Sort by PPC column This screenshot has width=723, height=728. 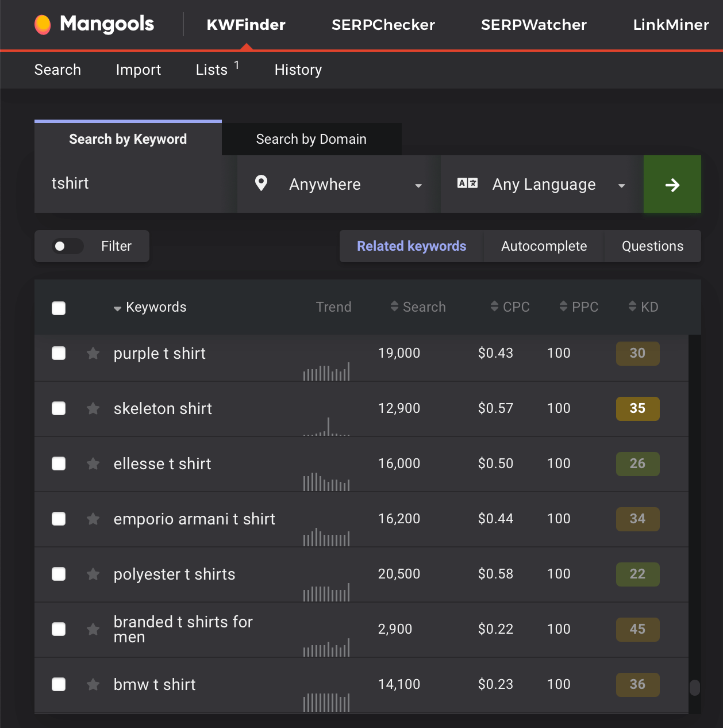[579, 307]
